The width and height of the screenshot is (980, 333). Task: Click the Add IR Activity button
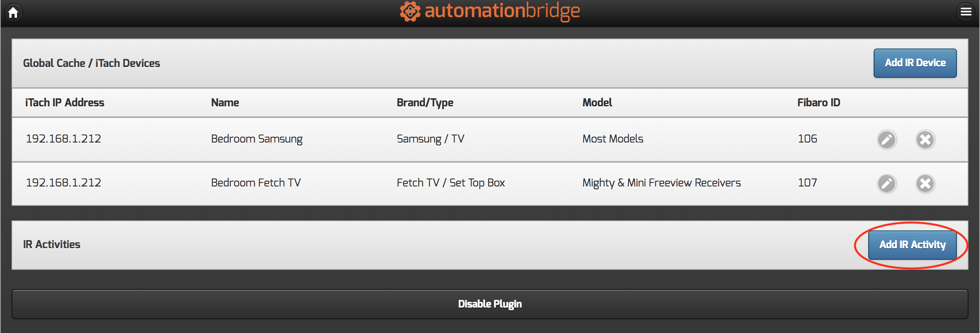point(912,245)
